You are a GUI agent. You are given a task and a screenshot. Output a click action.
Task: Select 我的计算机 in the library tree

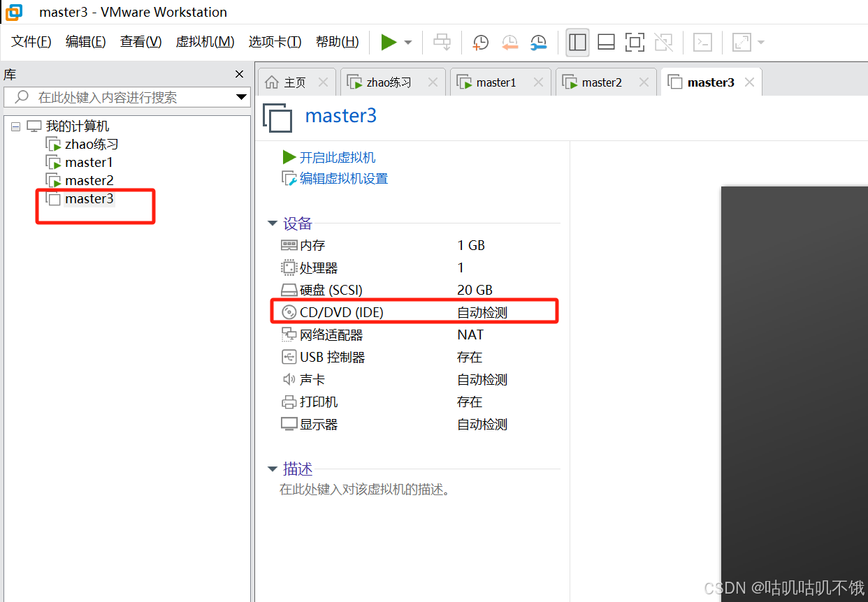click(x=78, y=126)
